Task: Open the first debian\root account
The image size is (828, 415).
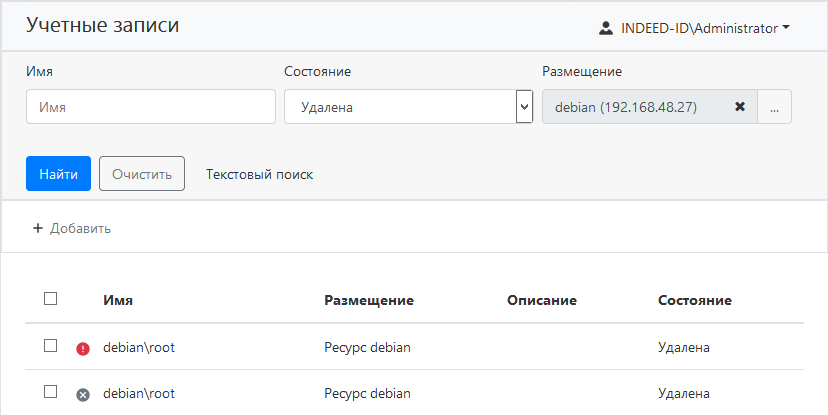Action: tap(139, 348)
